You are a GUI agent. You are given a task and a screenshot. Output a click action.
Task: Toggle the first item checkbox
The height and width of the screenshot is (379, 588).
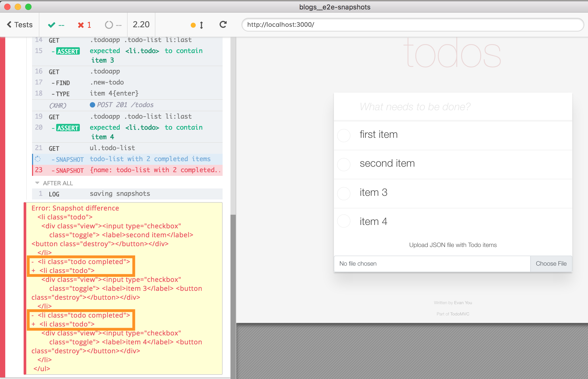[x=344, y=135]
